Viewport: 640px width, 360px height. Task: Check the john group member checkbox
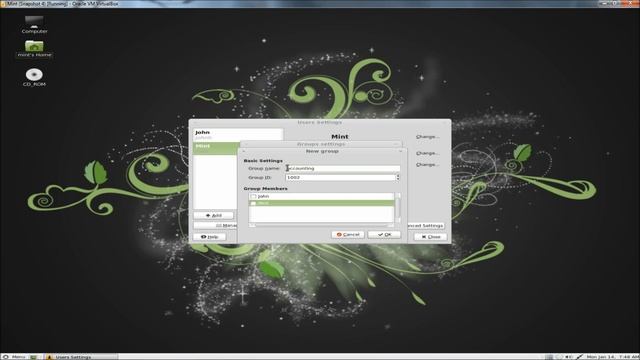pos(253,196)
